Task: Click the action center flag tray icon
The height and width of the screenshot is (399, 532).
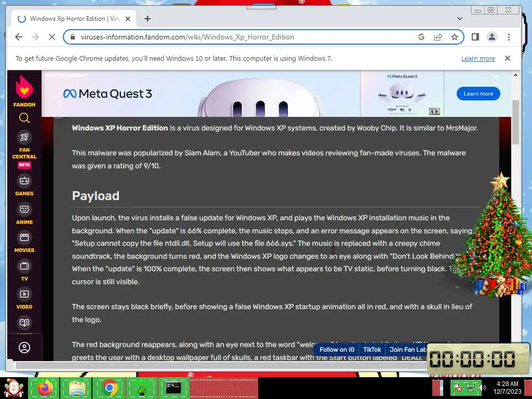Action: [458, 388]
